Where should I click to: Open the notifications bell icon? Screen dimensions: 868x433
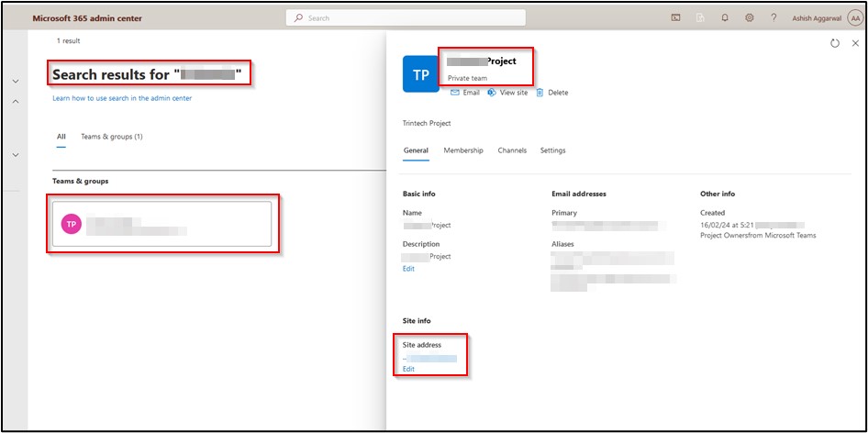tap(725, 17)
